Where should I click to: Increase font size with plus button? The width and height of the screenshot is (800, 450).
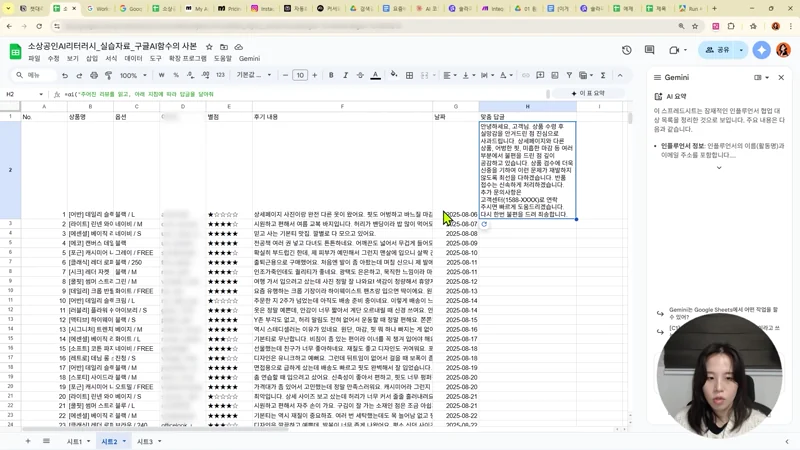coord(315,76)
